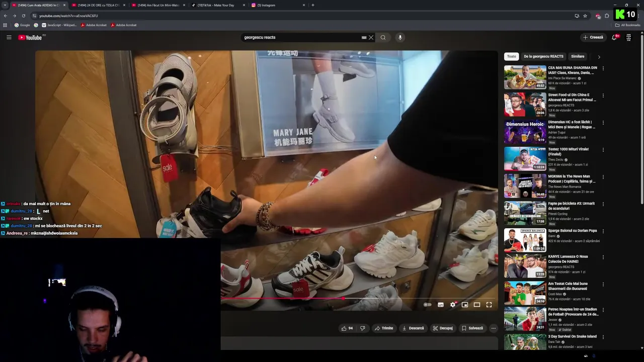Open the YouTube hamburger guide menu
This screenshot has height=362, width=644.
[x=9, y=37]
